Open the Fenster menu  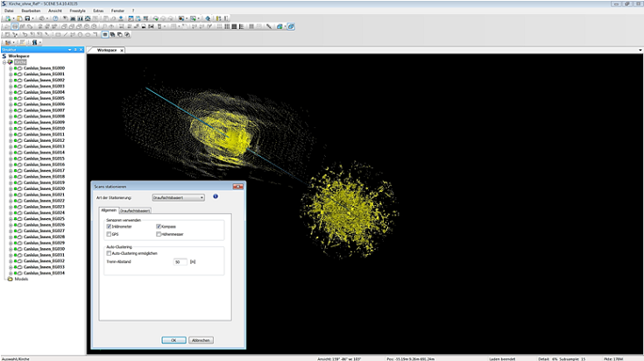coord(117,11)
